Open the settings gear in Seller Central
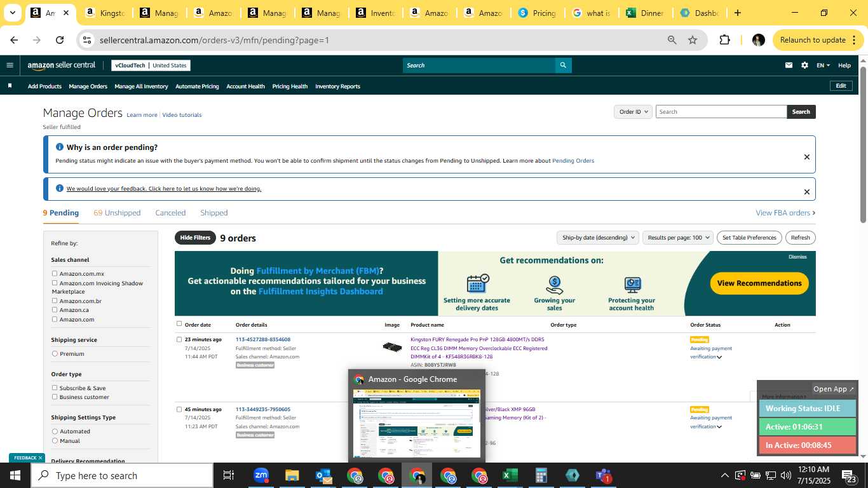This screenshot has width=868, height=488. point(804,65)
